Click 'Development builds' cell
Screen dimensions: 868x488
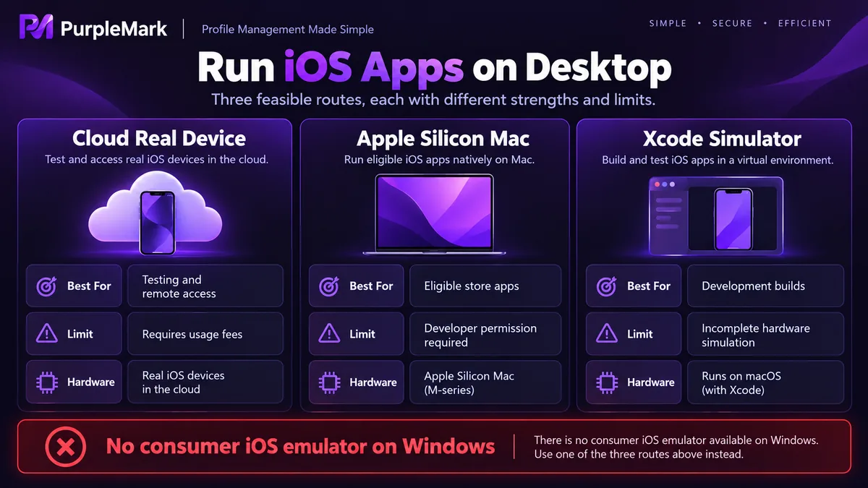click(x=765, y=286)
